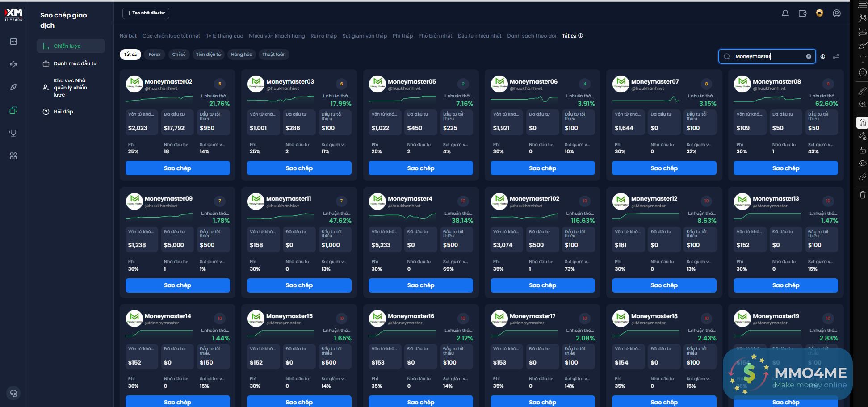Select the zoom in tool

pos(863,104)
